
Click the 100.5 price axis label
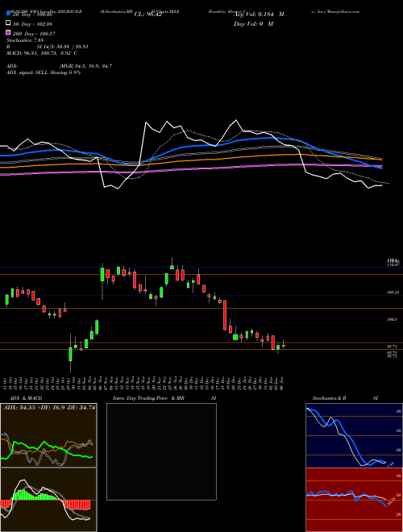click(392, 320)
